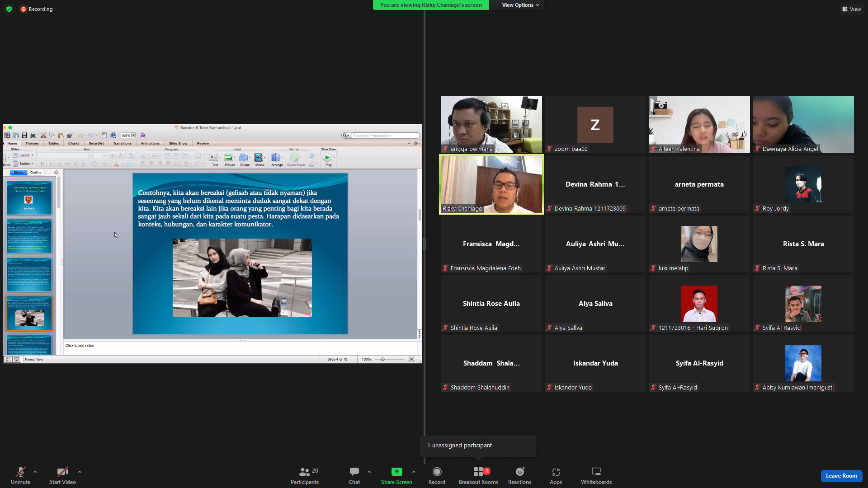
Task: Select the Format Painter brush icon
Action: coord(70,136)
